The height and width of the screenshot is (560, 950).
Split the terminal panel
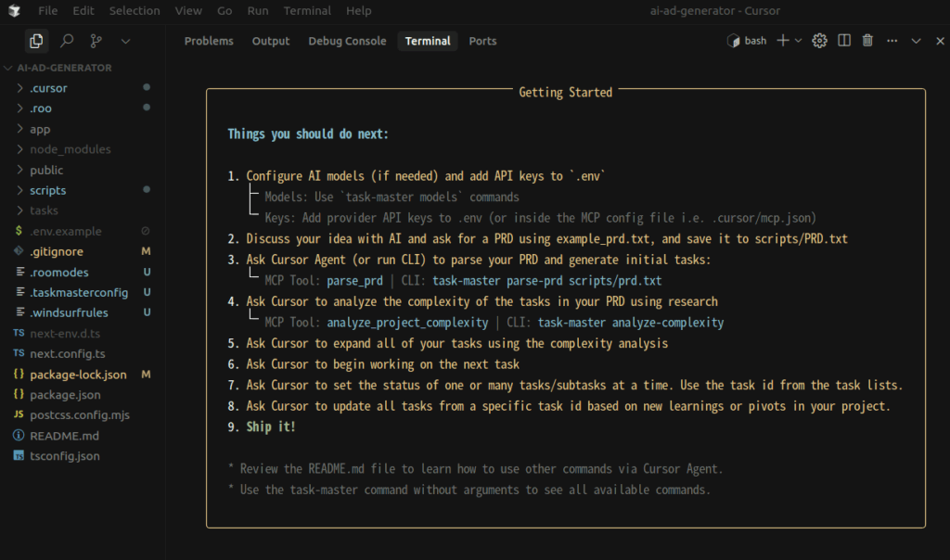(843, 41)
